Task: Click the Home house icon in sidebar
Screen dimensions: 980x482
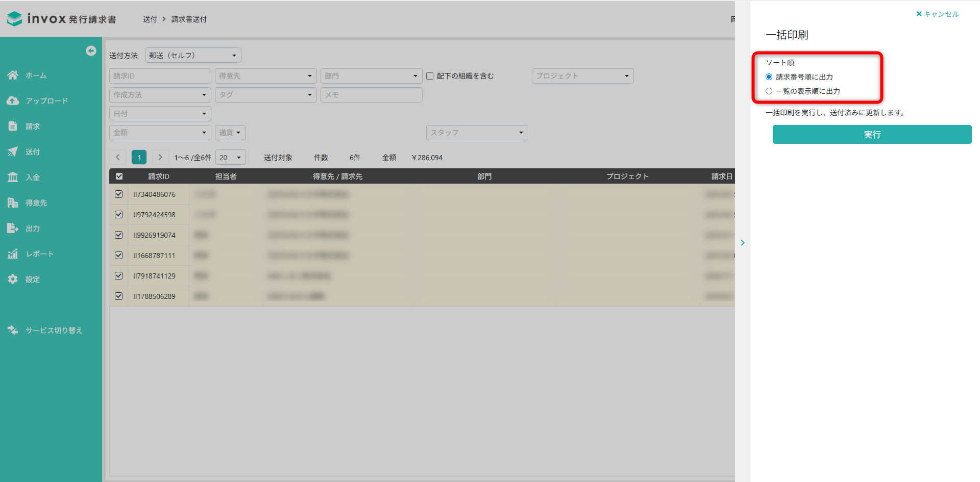Action: click(x=13, y=75)
